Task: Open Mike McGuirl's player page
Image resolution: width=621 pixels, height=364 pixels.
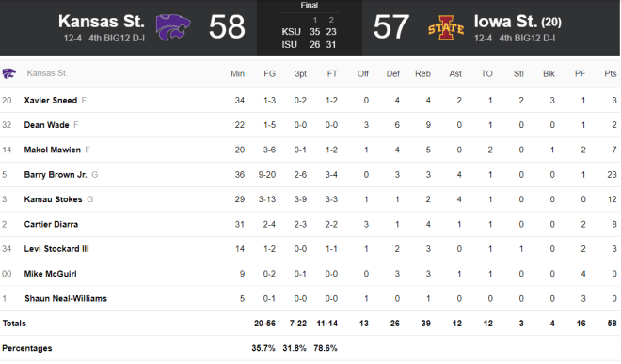Action: coord(50,274)
